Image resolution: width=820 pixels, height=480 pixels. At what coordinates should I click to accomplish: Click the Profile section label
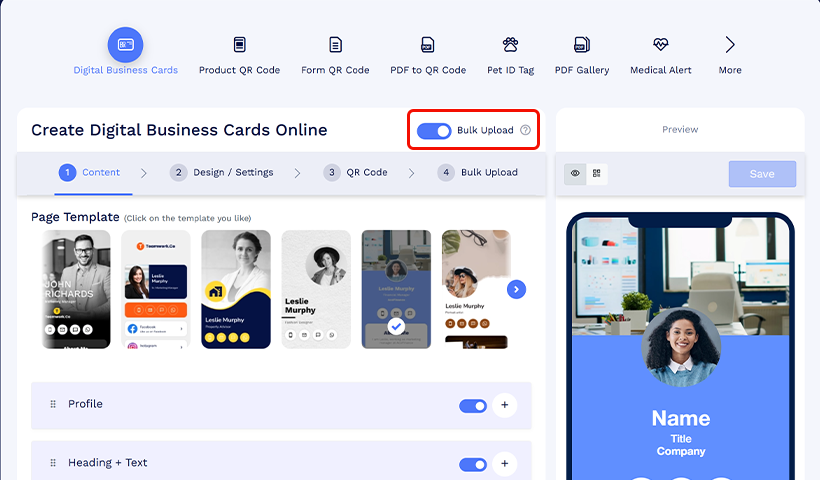85,404
